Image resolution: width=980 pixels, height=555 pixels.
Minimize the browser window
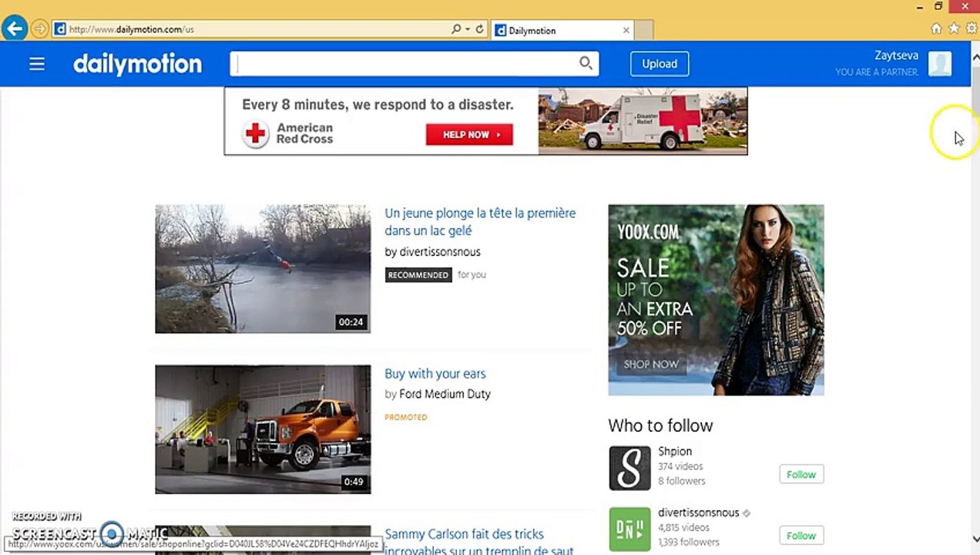pyautogui.click(x=921, y=7)
